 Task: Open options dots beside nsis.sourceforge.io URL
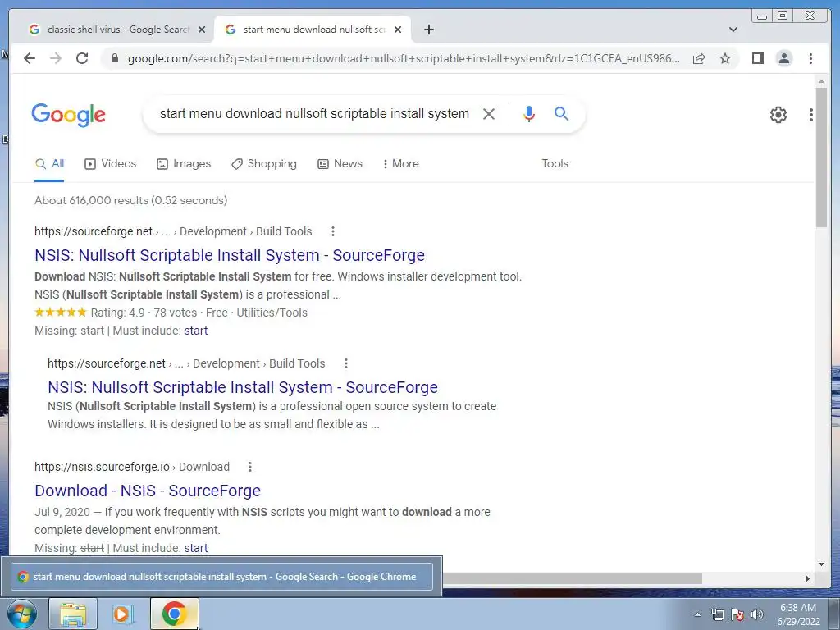tap(249, 467)
